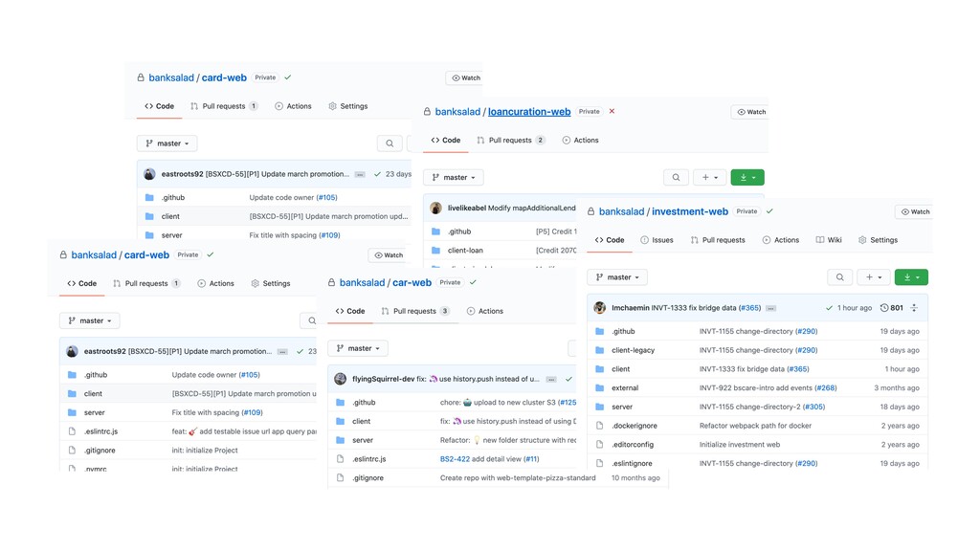Click commit check mark beside 1 hour ago
The height and width of the screenshot is (551, 980).
click(x=829, y=308)
